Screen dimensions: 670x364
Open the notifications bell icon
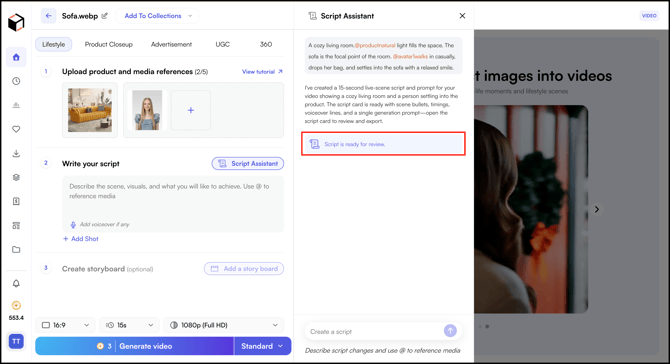16,283
